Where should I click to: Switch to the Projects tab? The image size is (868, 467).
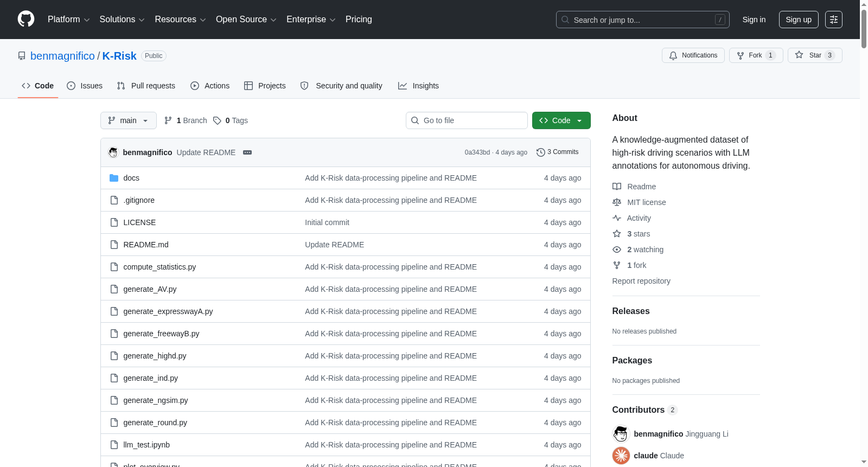pos(265,86)
